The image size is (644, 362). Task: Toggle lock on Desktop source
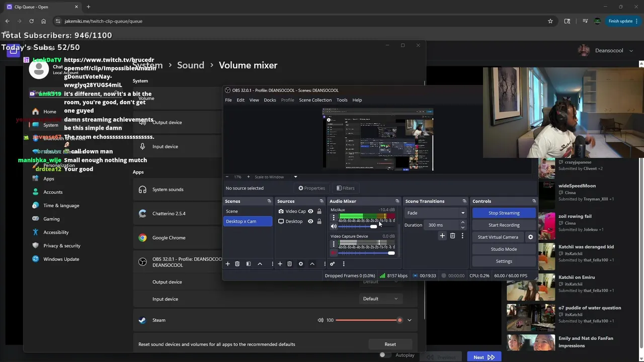click(x=319, y=221)
